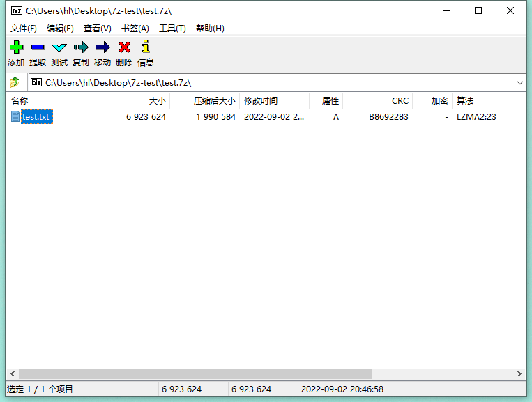Go up one folder level icon
Viewport: 532px width, 402px height.
15,82
